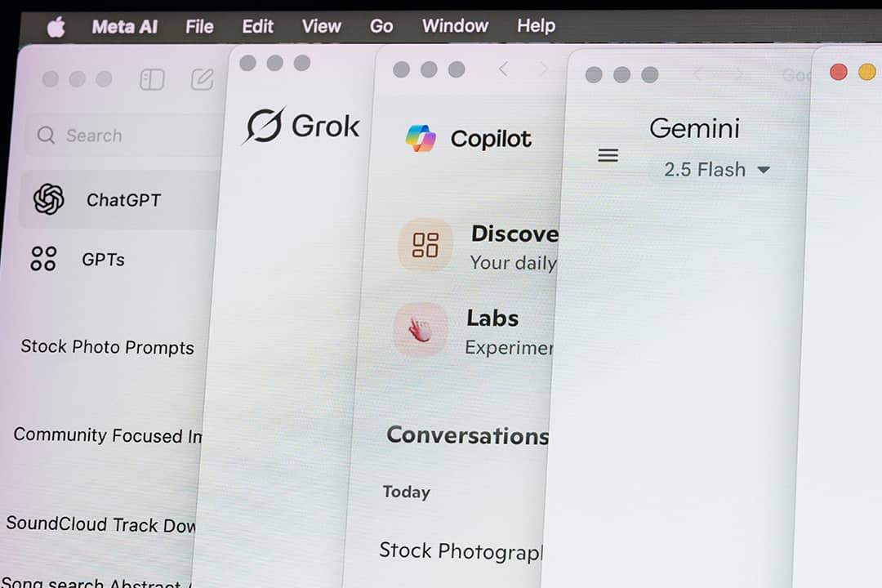Open Labs hand icon in Copilot

click(421, 330)
